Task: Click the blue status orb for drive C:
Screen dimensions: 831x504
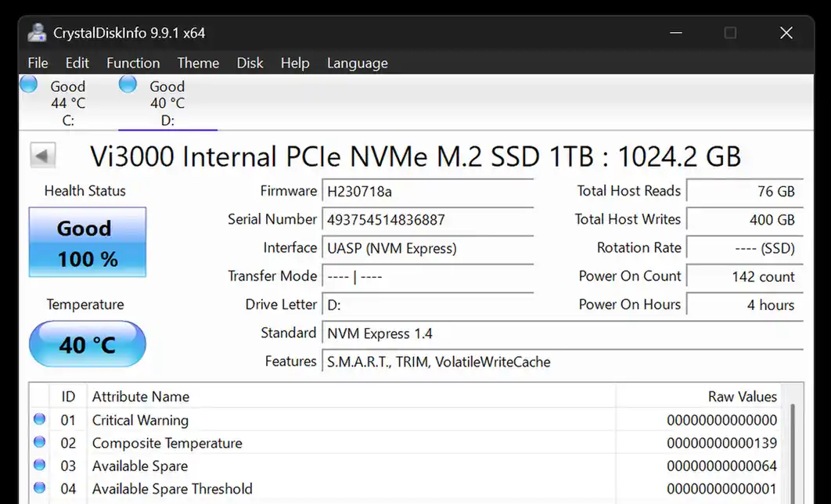Action: (29, 85)
